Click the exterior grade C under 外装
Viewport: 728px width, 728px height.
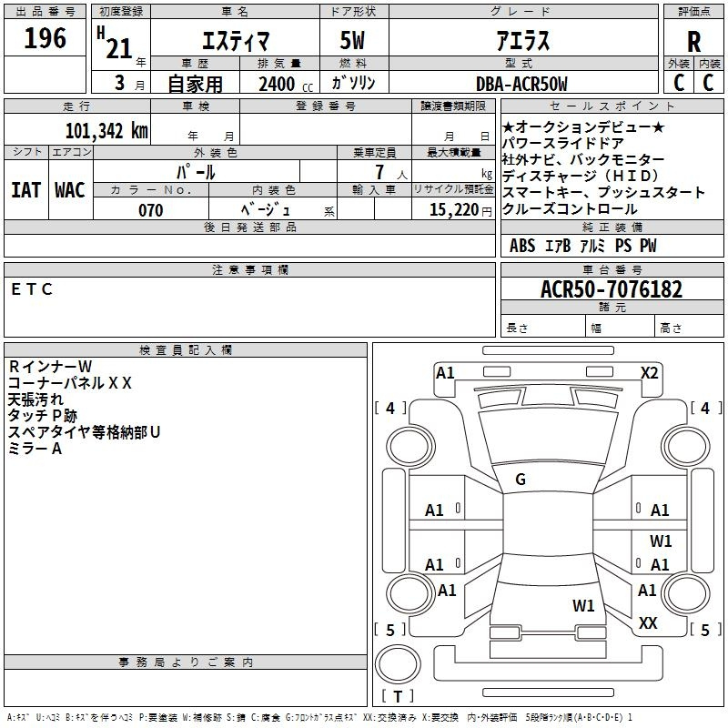pyautogui.click(x=679, y=83)
